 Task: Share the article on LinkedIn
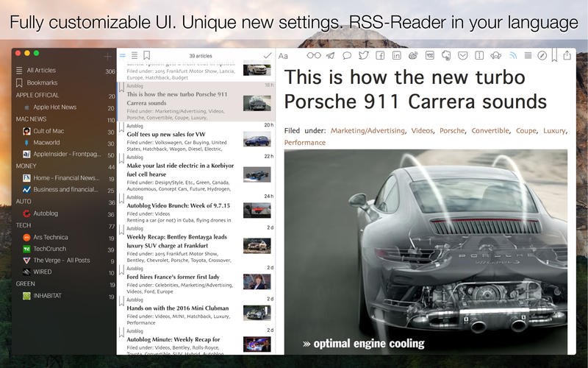[396, 56]
